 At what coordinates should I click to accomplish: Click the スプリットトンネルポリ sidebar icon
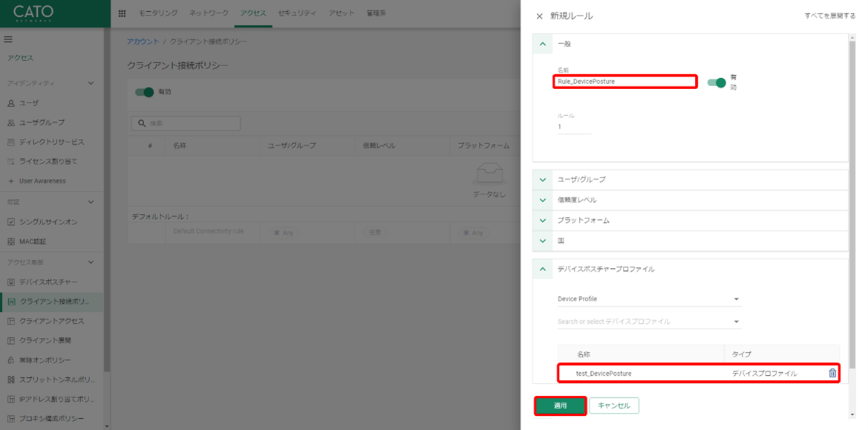click(11, 379)
